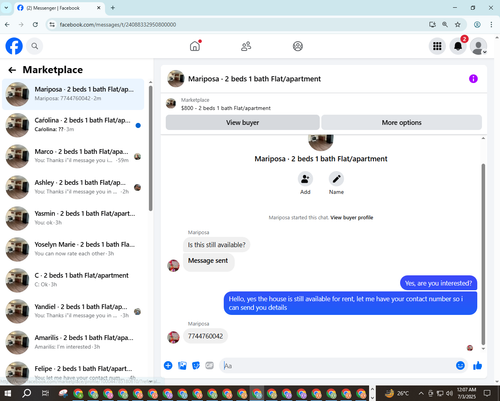The width and height of the screenshot is (500, 401).
Task: Open the Windows Start menu
Action: [8, 393]
